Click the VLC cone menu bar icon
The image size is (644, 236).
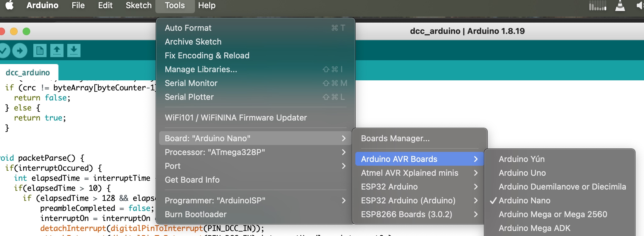coord(620,5)
